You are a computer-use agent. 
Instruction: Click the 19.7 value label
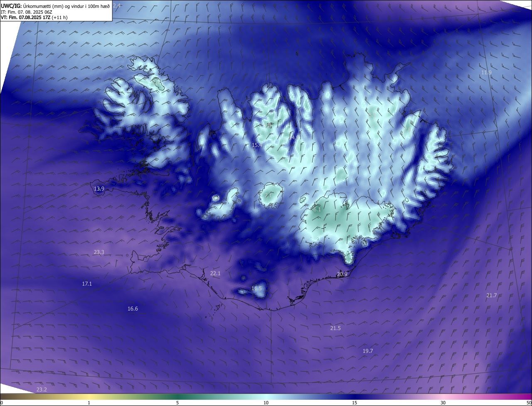point(368,351)
